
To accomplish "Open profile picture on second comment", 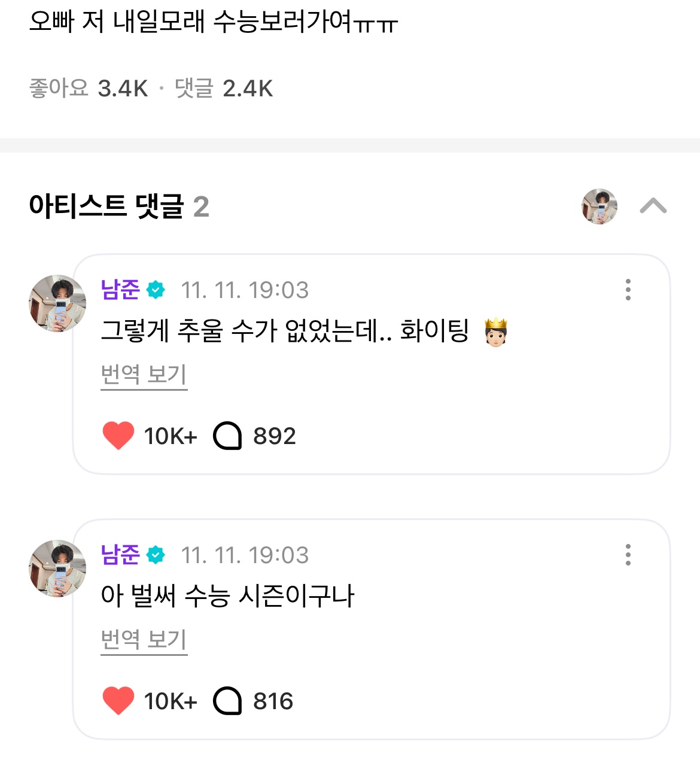I will tap(57, 569).
